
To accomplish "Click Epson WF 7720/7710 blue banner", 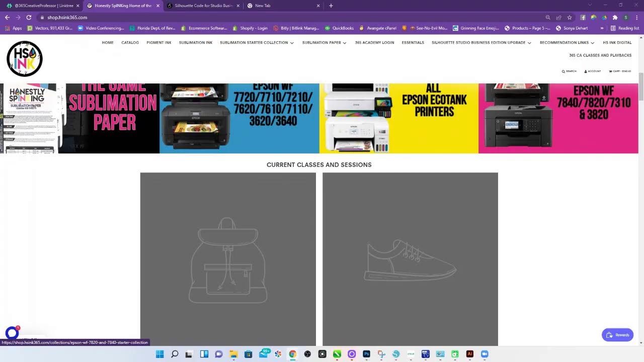I will [239, 118].
